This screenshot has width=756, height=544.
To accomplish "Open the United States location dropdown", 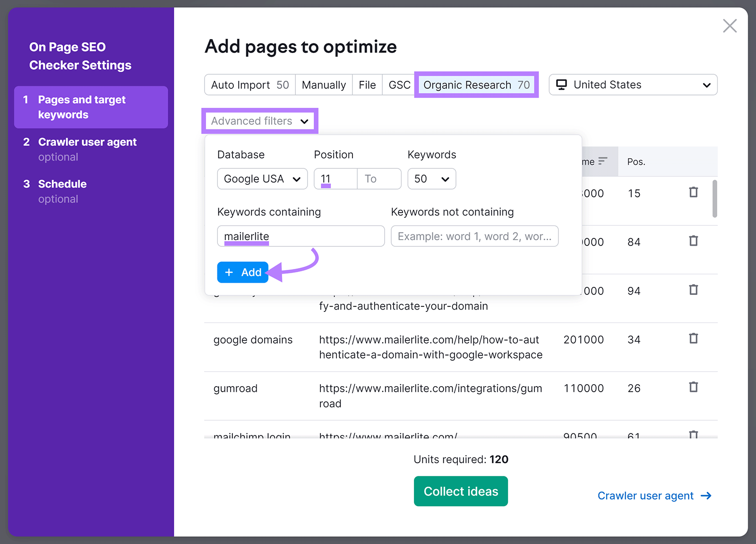I will pyautogui.click(x=633, y=85).
